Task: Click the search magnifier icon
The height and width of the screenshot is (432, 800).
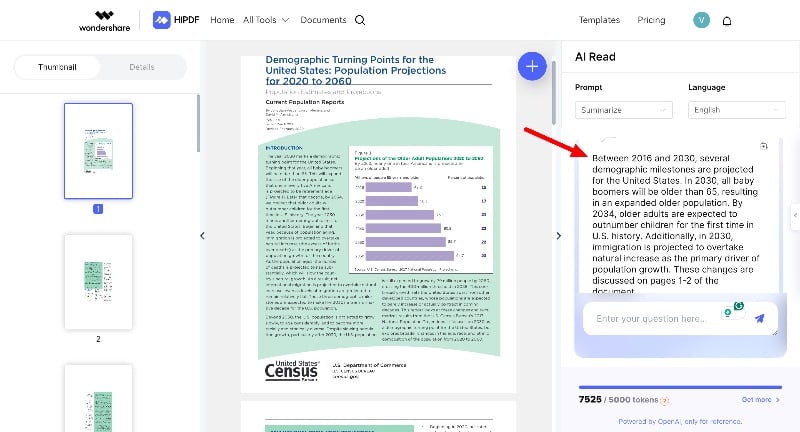Action: tap(360, 20)
